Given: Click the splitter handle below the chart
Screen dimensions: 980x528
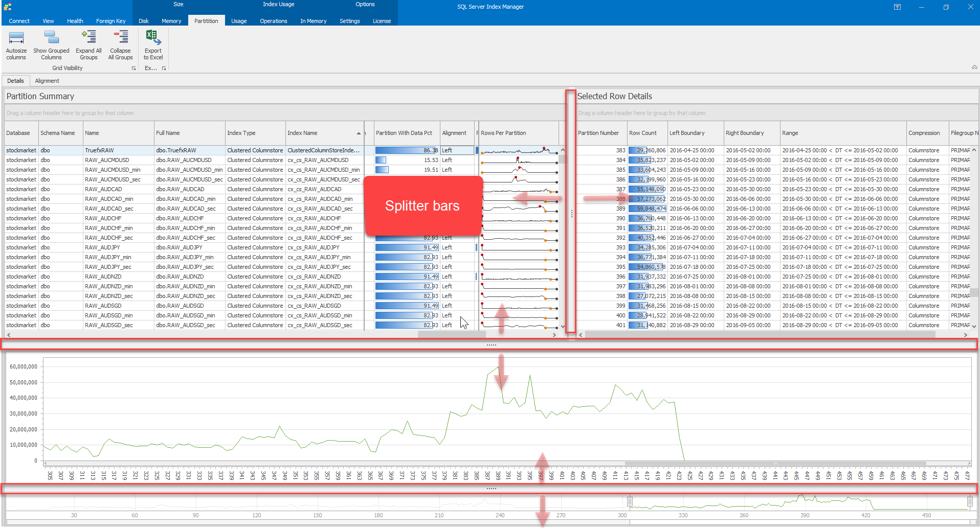Looking at the screenshot, I should [491, 489].
